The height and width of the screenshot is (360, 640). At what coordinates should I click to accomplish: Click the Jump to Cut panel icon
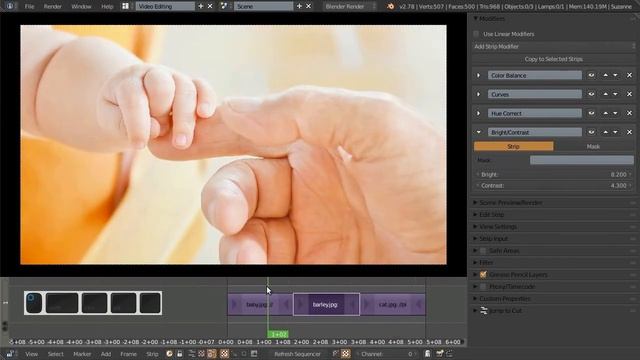[484, 311]
